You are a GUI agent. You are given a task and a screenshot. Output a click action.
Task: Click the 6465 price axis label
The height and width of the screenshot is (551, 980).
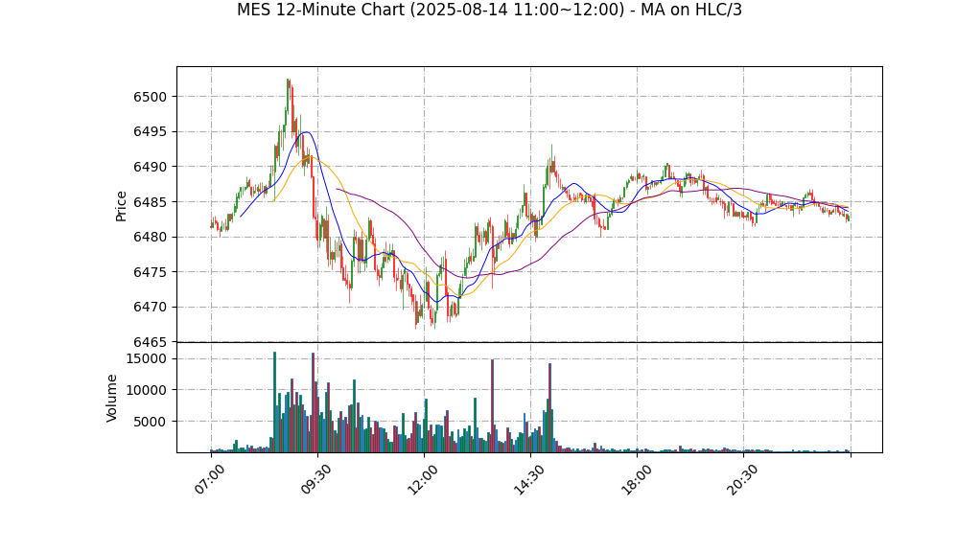click(x=150, y=342)
